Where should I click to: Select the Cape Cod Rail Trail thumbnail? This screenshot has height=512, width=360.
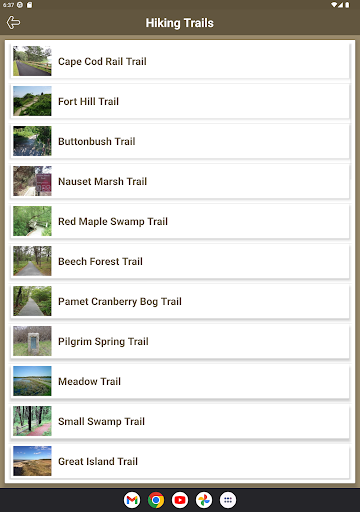point(32,61)
